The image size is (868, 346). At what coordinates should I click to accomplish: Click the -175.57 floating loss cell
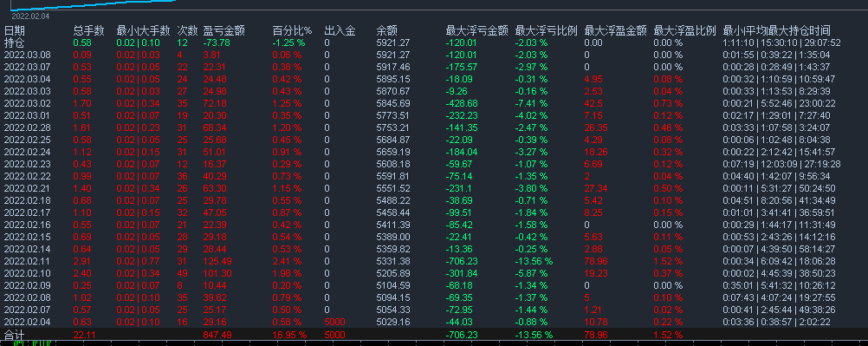(x=462, y=67)
